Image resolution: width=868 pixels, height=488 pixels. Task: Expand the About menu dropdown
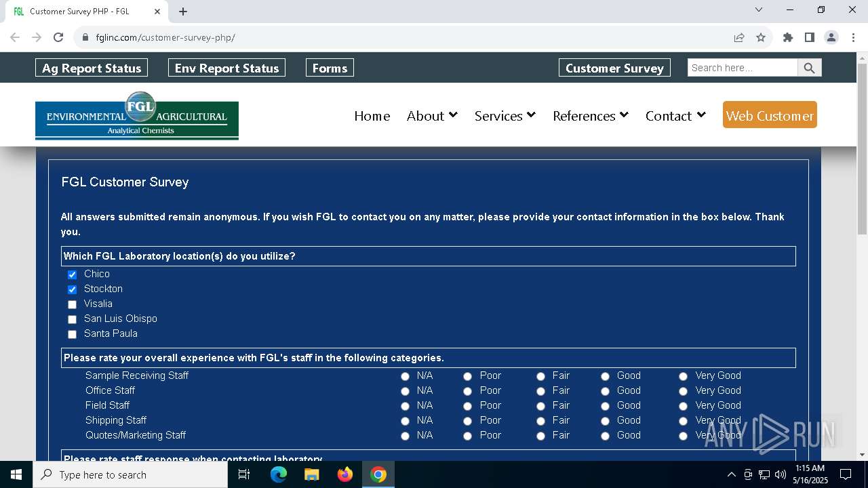tap(432, 116)
